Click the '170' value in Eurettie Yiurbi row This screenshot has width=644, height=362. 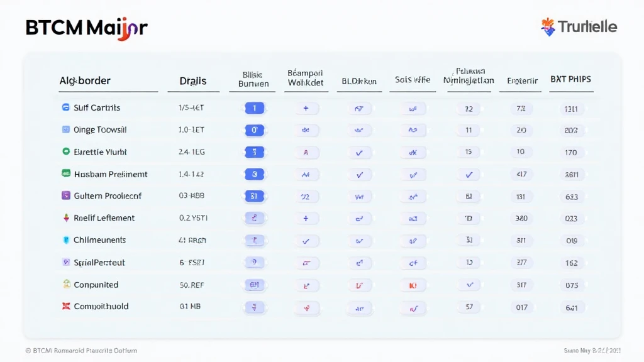tap(571, 153)
